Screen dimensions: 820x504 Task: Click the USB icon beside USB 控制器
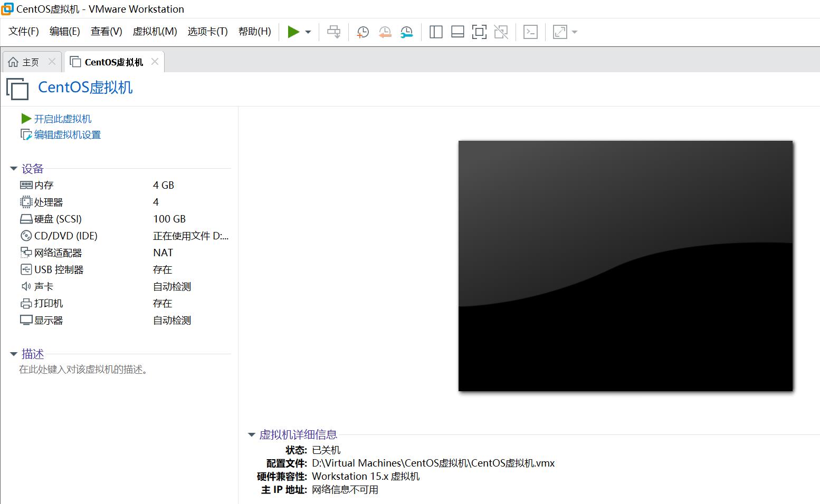coord(26,269)
